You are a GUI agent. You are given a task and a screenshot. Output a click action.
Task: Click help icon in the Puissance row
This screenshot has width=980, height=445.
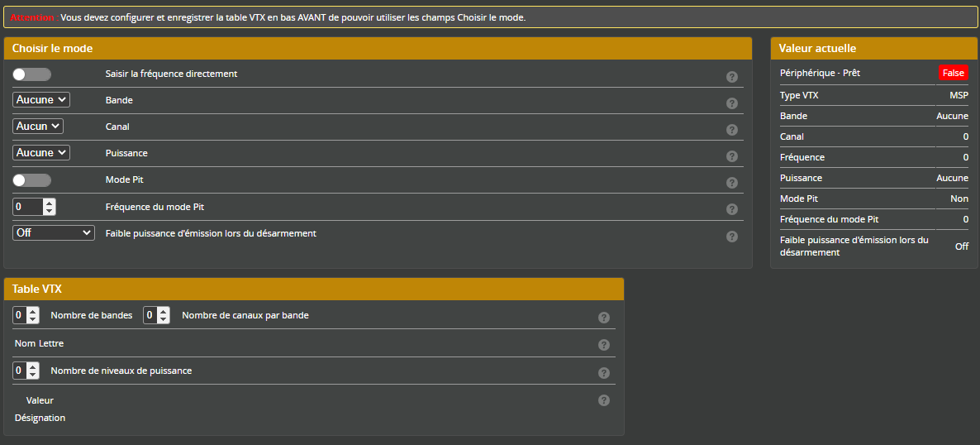(731, 156)
